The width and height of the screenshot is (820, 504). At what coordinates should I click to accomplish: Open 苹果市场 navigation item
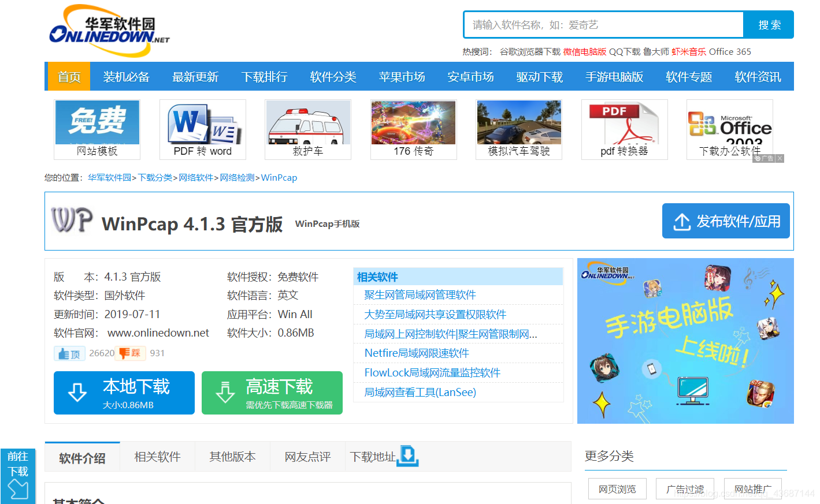click(402, 77)
